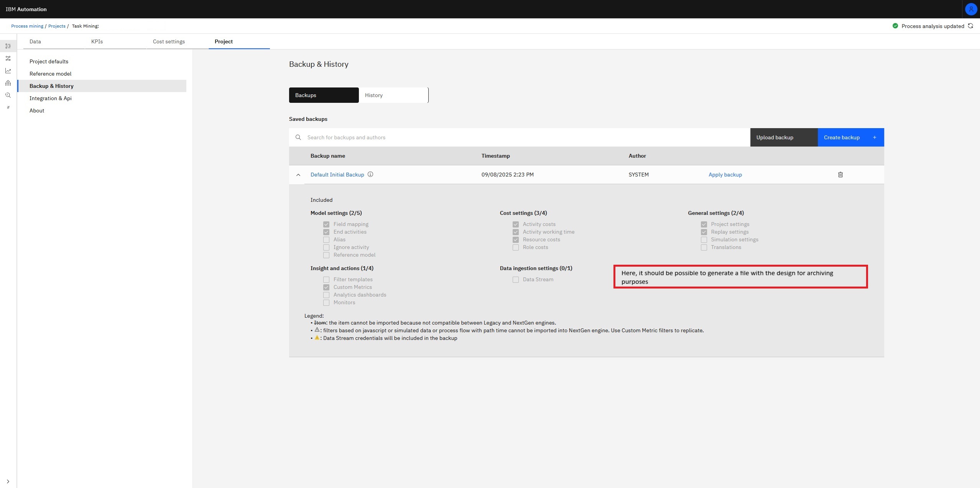Collapse the Default Initial Backup row chevron
The height and width of the screenshot is (488, 980).
tap(298, 175)
